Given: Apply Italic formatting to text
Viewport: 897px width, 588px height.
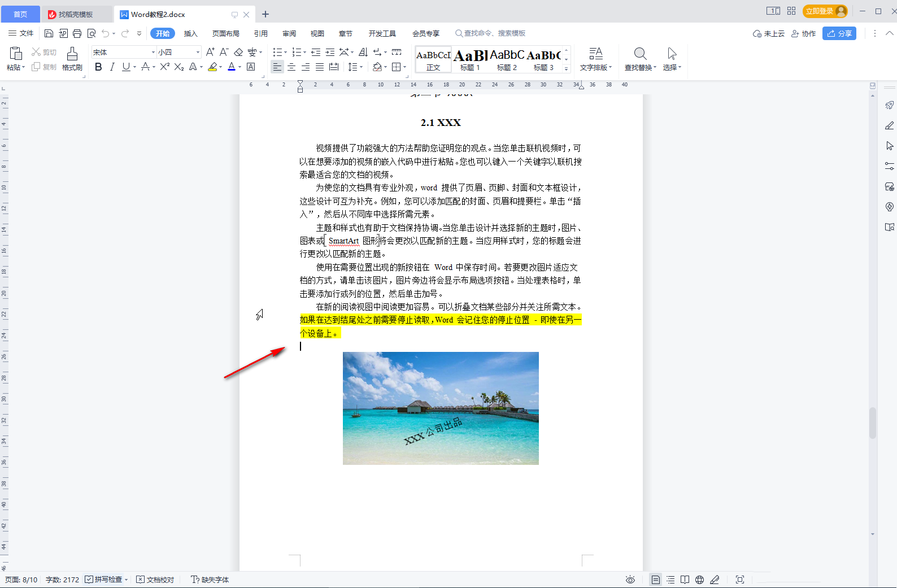Looking at the screenshot, I should 112,67.
